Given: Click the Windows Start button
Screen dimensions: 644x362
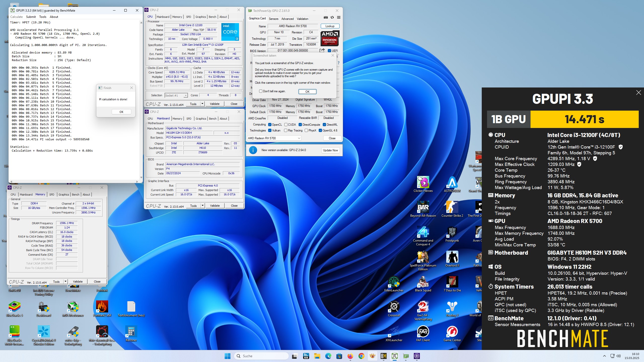Looking at the screenshot, I should 227,356.
